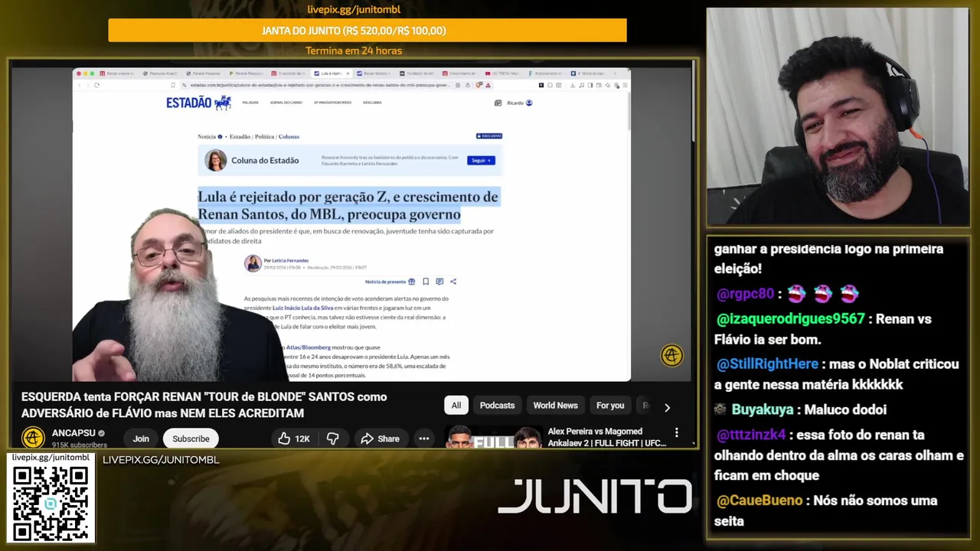The height and width of the screenshot is (551, 980).
Task: Open Ricardo user profile icon on Estadão
Action: point(528,103)
